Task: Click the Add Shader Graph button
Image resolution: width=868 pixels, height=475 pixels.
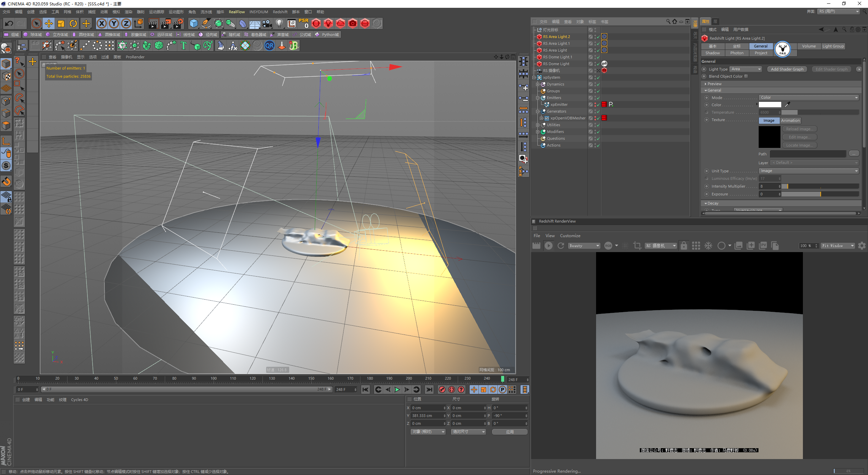Action: (787, 69)
